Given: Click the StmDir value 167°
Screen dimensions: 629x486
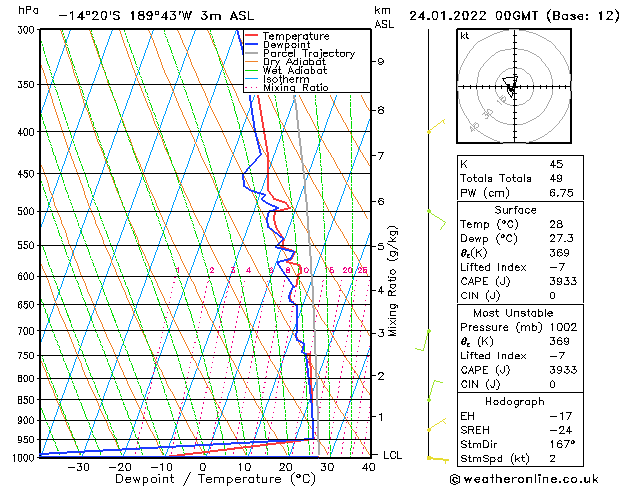Looking at the screenshot, I should tap(562, 444).
